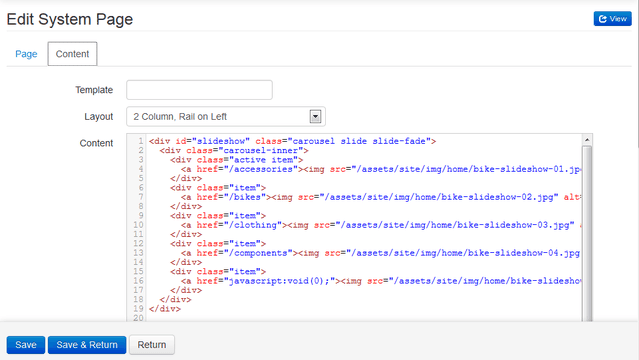639x360 pixels.
Task: Click the closing </div> on line 19
Action: (165, 309)
